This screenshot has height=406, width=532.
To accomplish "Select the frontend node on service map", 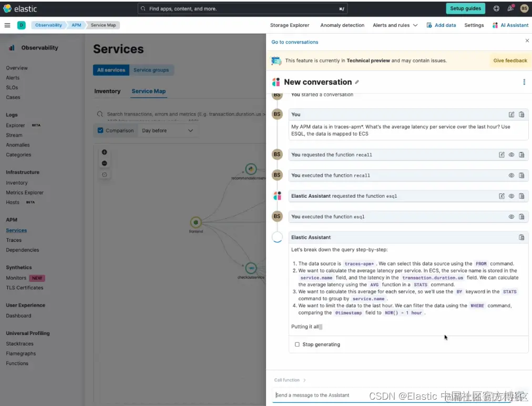I will [x=196, y=222].
